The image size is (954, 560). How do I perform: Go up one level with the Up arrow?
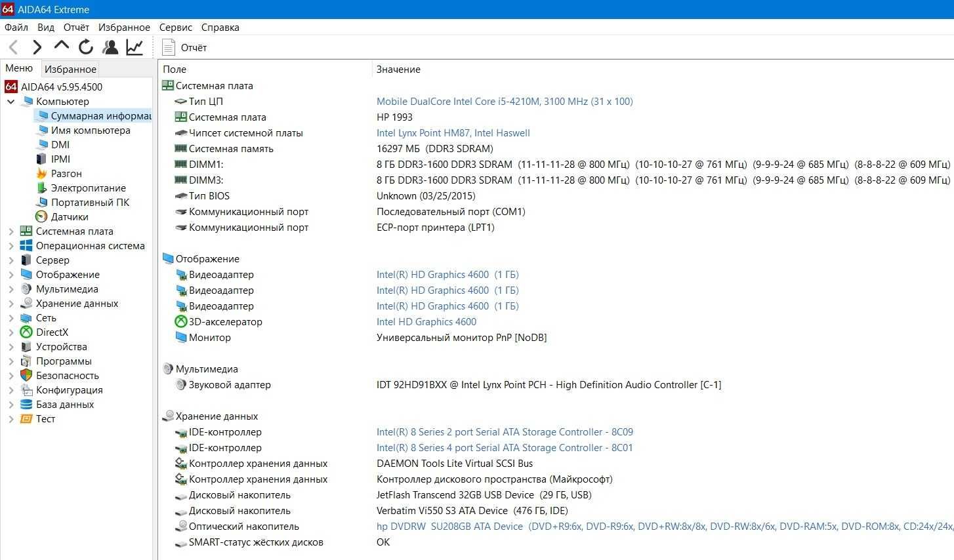(62, 46)
